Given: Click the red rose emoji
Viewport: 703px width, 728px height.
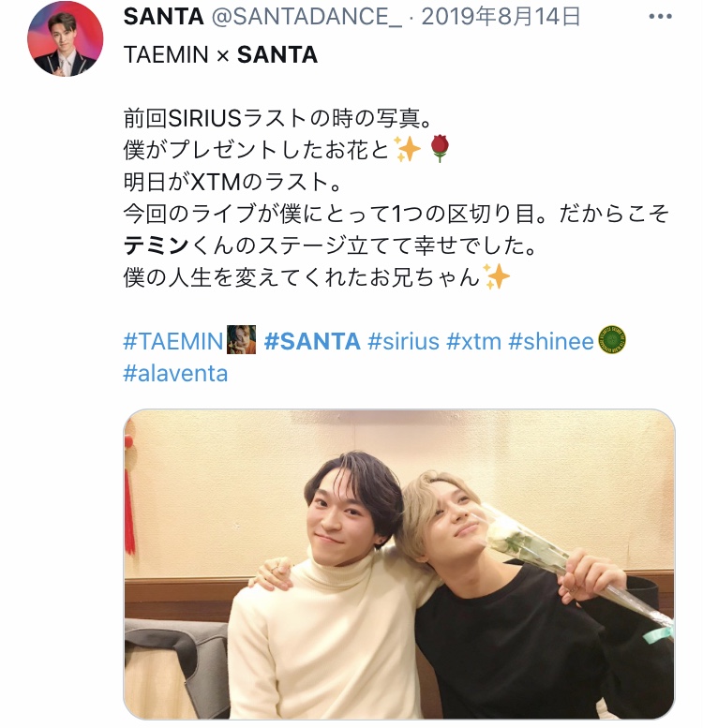Looking at the screenshot, I should click(x=440, y=149).
